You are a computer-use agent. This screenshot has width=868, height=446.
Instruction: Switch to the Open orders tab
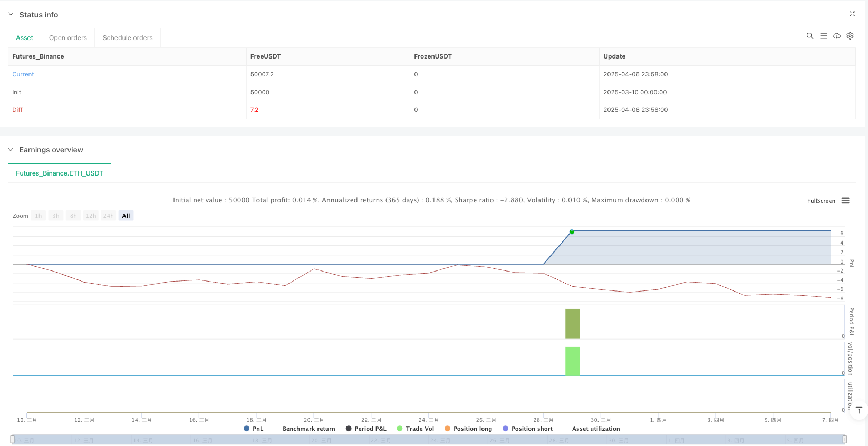pos(67,38)
